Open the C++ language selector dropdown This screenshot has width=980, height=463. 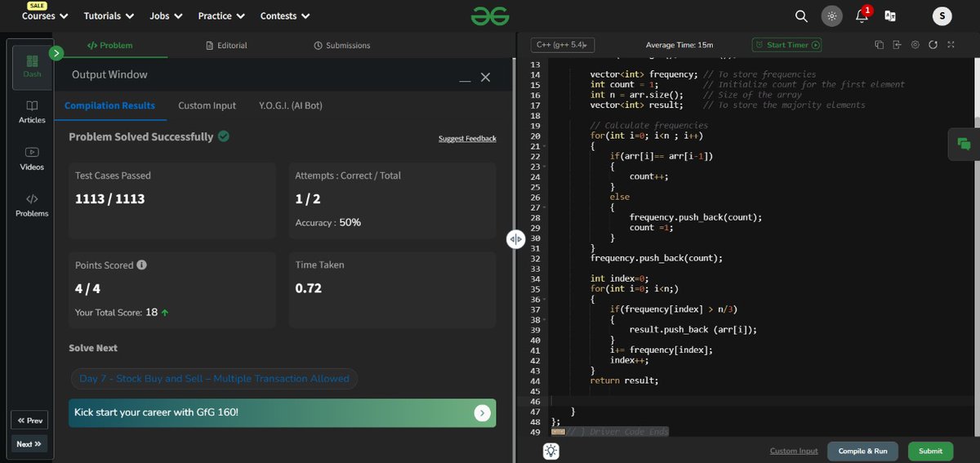563,45
